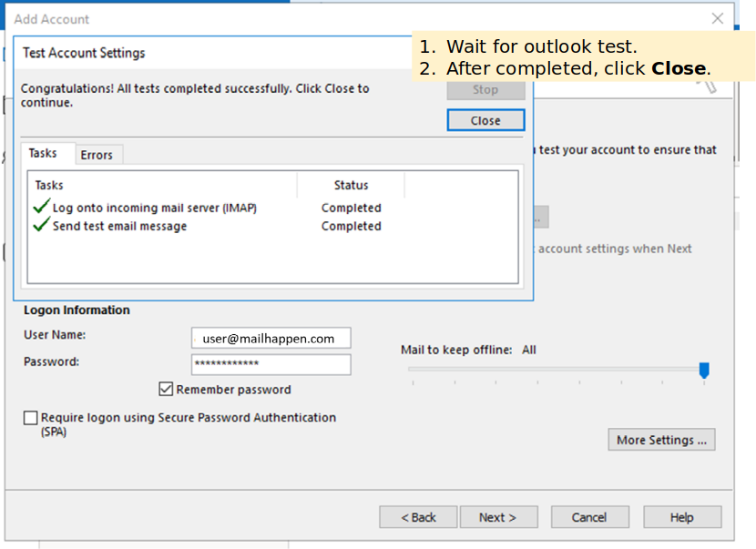Toggle the Remember password checkbox

click(x=166, y=389)
